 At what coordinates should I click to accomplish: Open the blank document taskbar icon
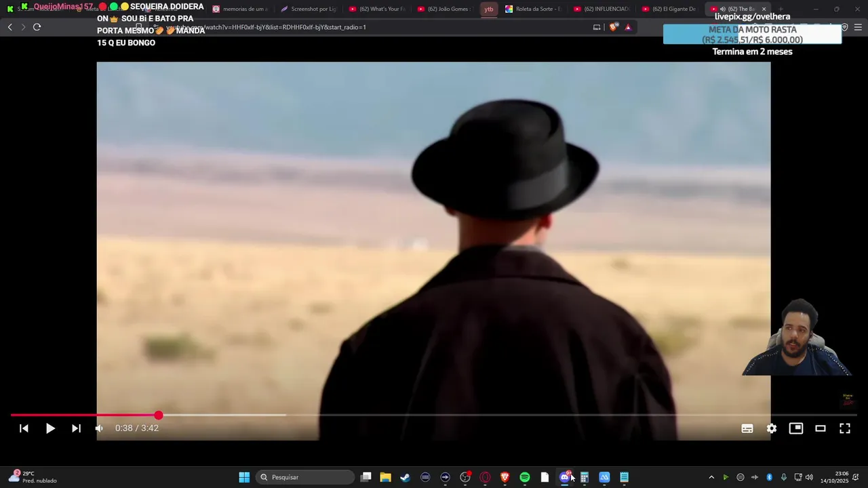545,477
